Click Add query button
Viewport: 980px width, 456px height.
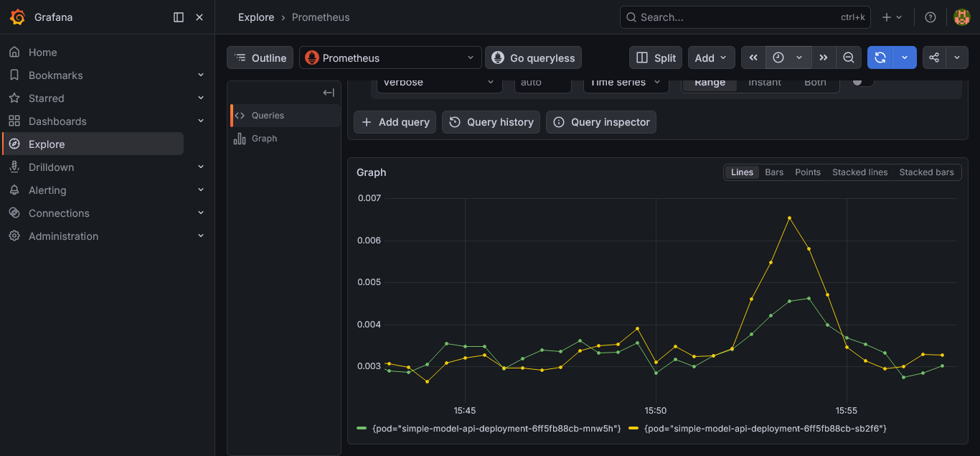click(395, 122)
